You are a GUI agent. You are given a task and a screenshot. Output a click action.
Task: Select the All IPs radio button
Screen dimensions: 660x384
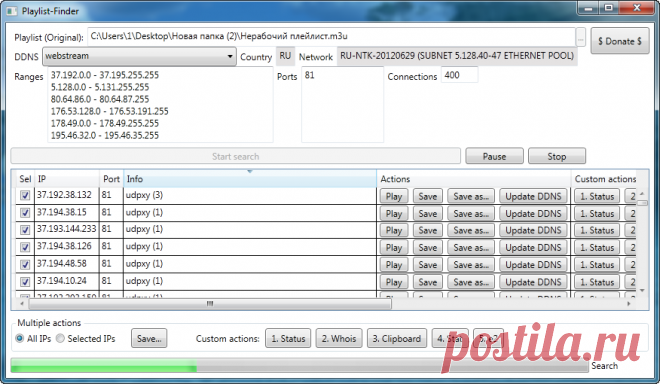point(20,338)
